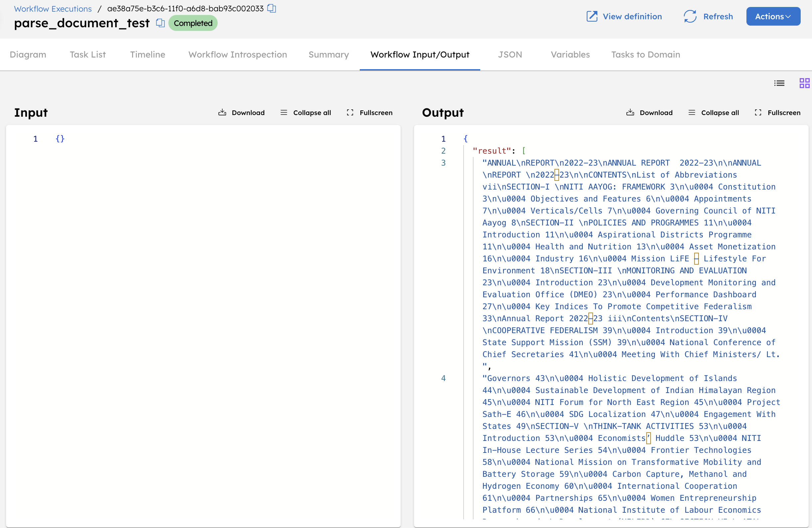The image size is (812, 528).
Task: Open View definition in new tab
Action: pyautogui.click(x=632, y=16)
